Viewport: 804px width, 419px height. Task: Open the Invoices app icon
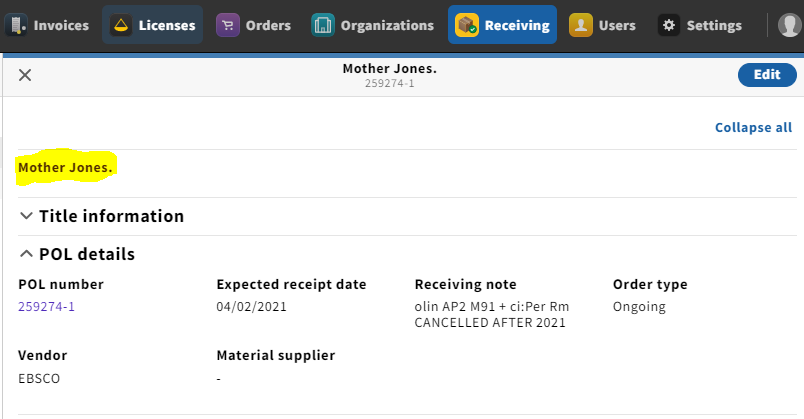16,25
